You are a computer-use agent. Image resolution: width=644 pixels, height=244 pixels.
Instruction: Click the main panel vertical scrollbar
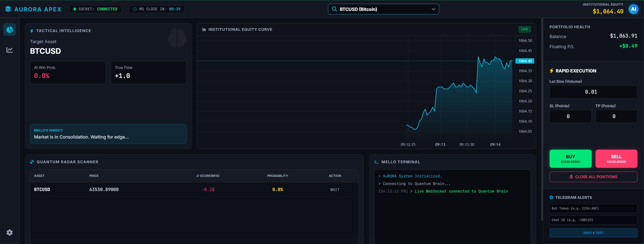(542, 119)
